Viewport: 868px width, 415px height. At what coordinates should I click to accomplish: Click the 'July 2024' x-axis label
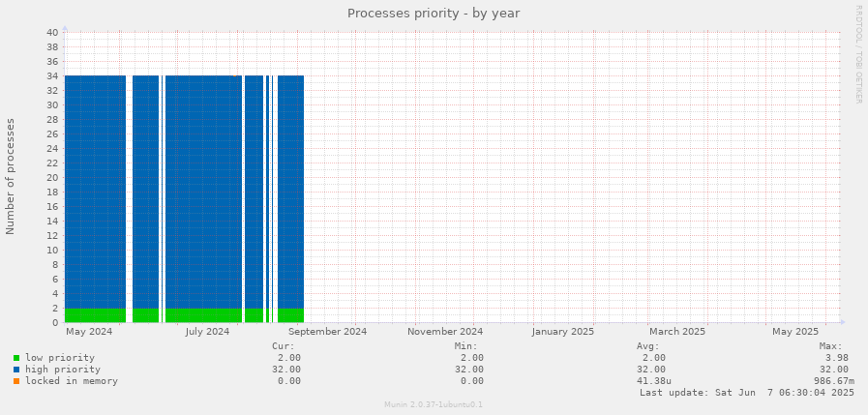click(x=207, y=332)
